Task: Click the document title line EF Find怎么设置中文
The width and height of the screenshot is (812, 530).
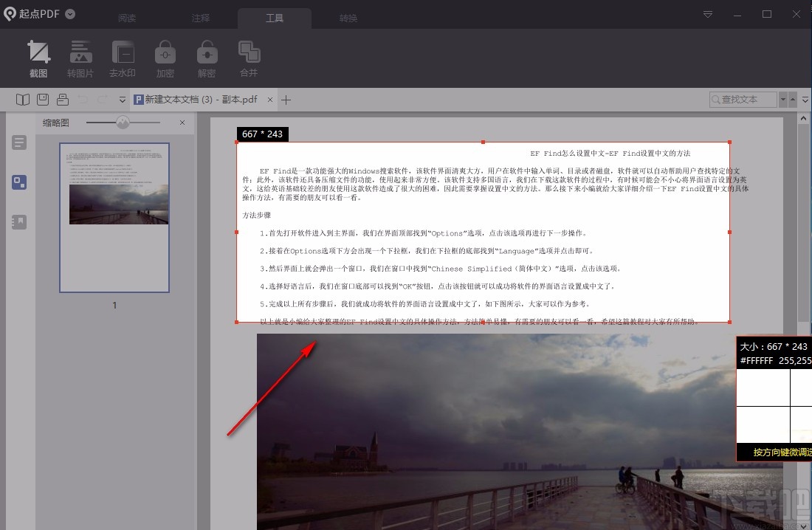Action: coord(610,154)
